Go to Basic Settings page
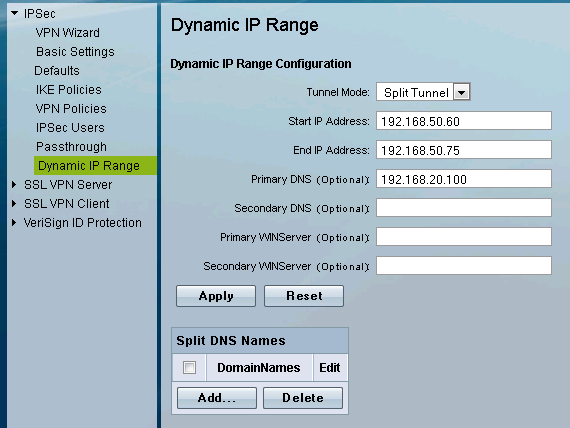This screenshot has width=570, height=428. pyautogui.click(x=75, y=52)
